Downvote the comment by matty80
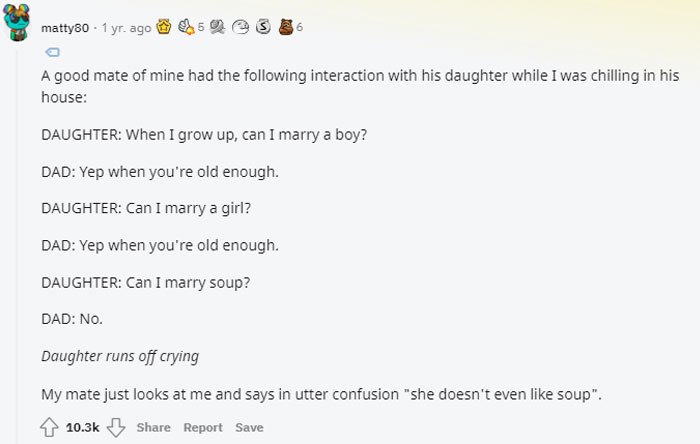The width and height of the screenshot is (700, 444). coord(117,427)
